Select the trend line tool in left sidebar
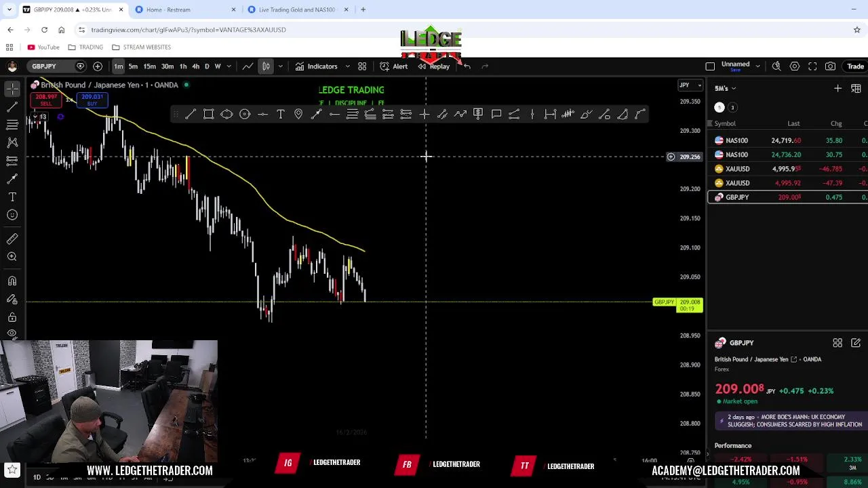Image resolution: width=868 pixels, height=488 pixels. (x=12, y=107)
